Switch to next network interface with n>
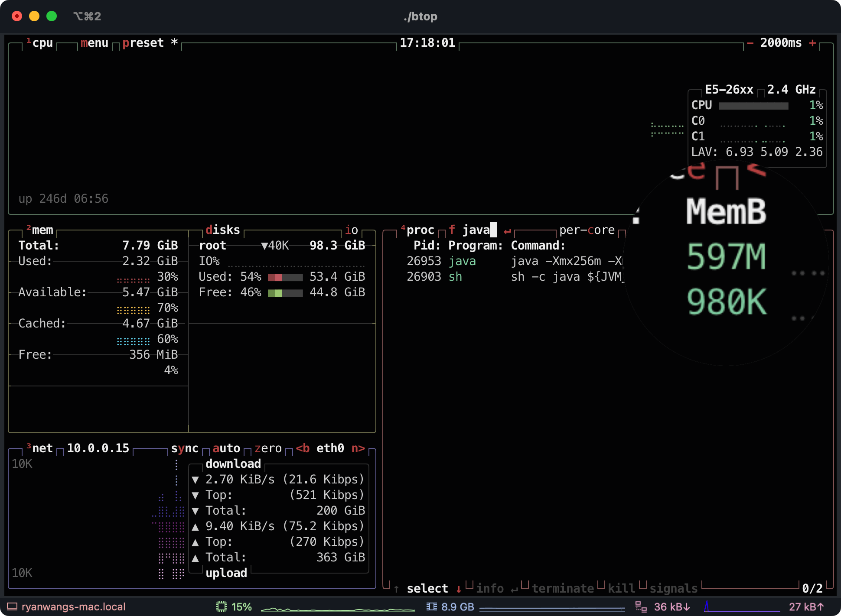Image resolution: width=841 pixels, height=616 pixels. pos(358,448)
